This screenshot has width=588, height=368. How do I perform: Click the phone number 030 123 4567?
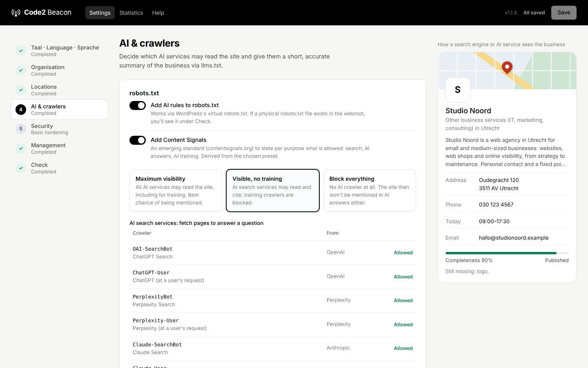[496, 204]
